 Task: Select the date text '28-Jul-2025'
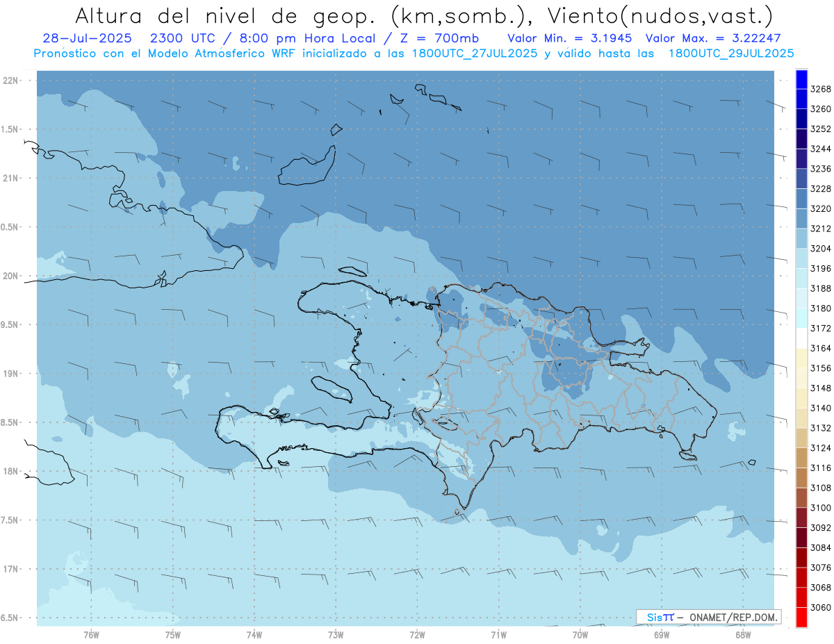(x=87, y=38)
